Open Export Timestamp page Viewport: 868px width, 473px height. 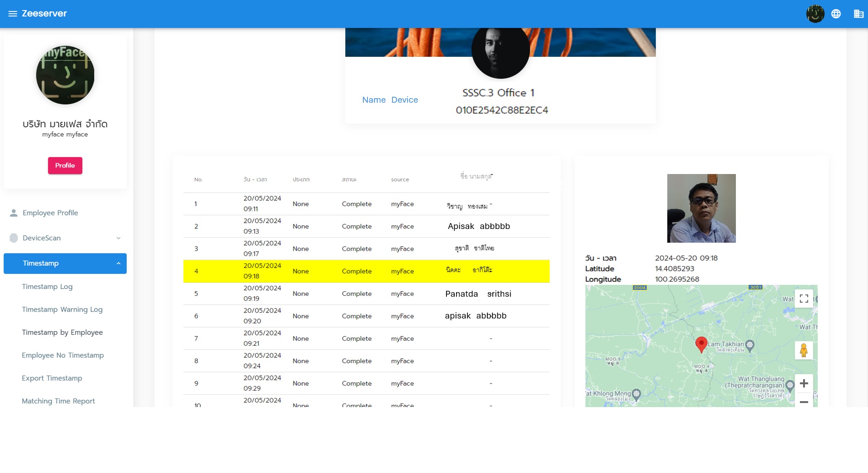[52, 378]
